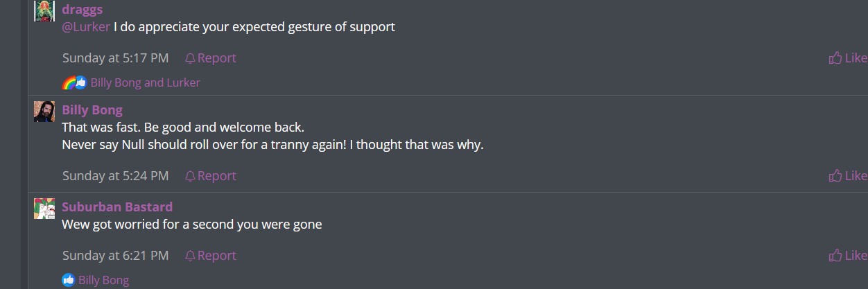Open the Billy Bong username link
868x289 pixels.
pos(92,110)
